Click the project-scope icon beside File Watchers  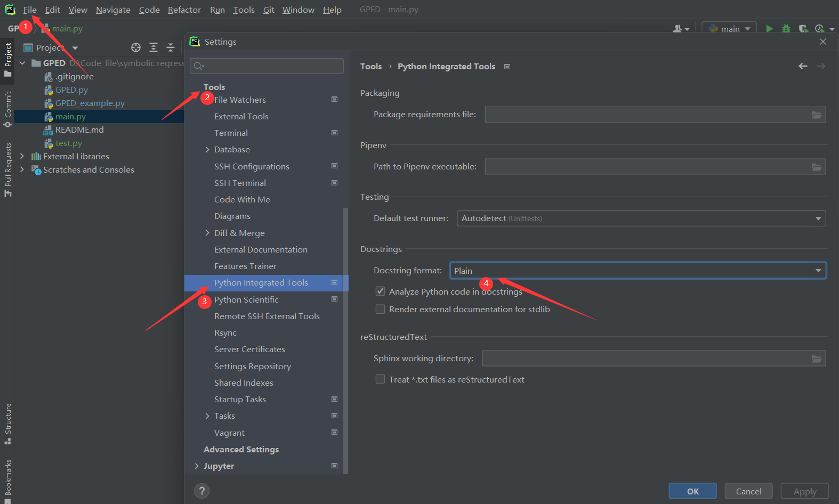(x=334, y=100)
